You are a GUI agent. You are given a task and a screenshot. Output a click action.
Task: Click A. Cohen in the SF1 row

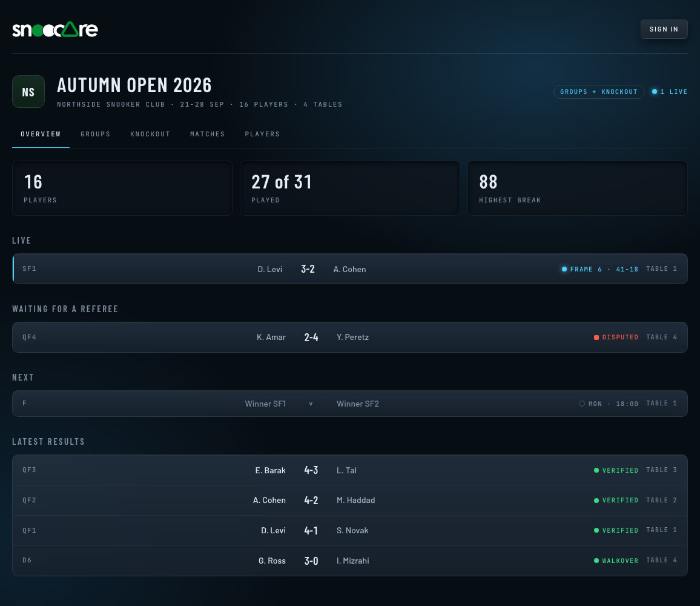pos(349,269)
